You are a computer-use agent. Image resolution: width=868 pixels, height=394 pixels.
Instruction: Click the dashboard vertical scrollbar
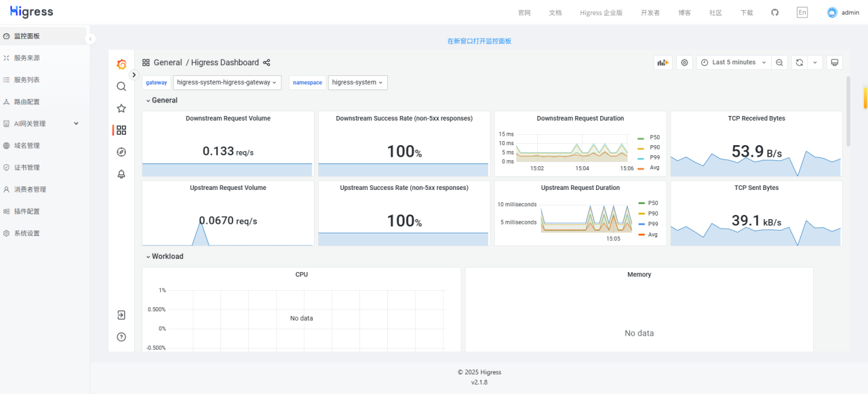(x=848, y=112)
